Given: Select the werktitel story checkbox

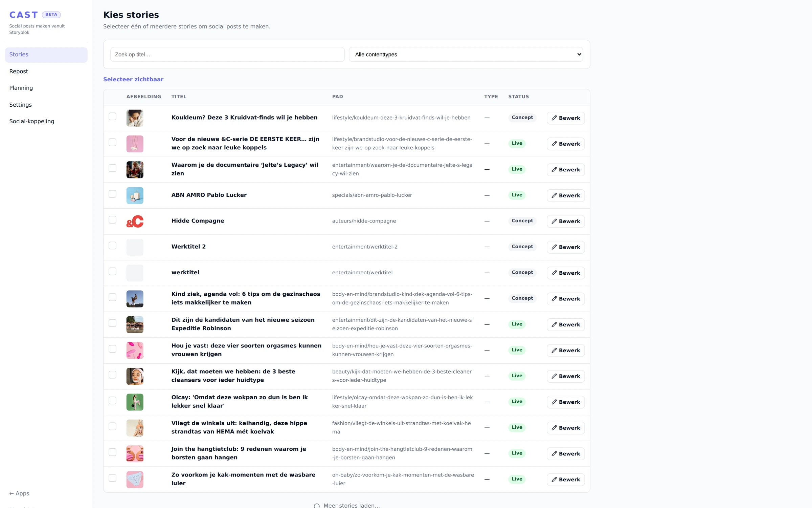Looking at the screenshot, I should (x=112, y=272).
